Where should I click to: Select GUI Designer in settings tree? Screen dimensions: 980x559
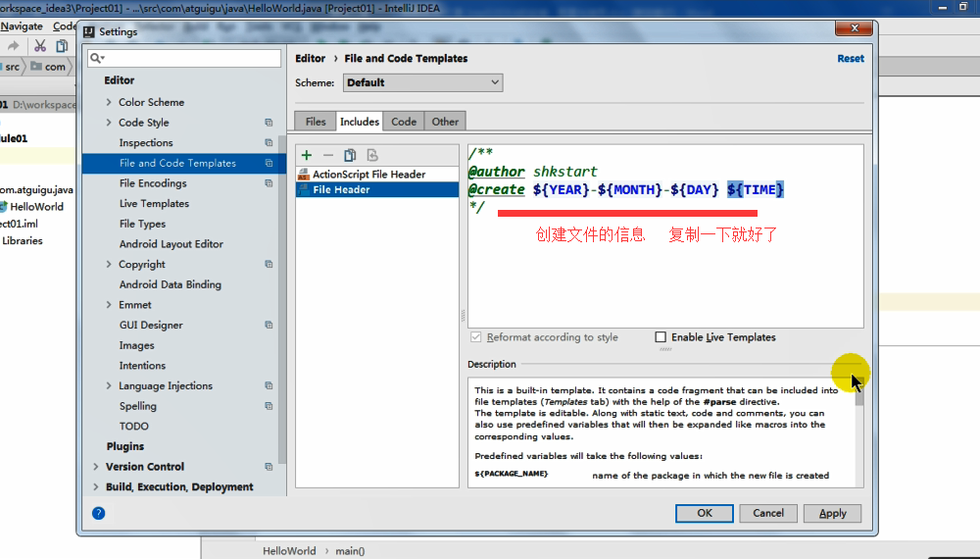click(151, 326)
